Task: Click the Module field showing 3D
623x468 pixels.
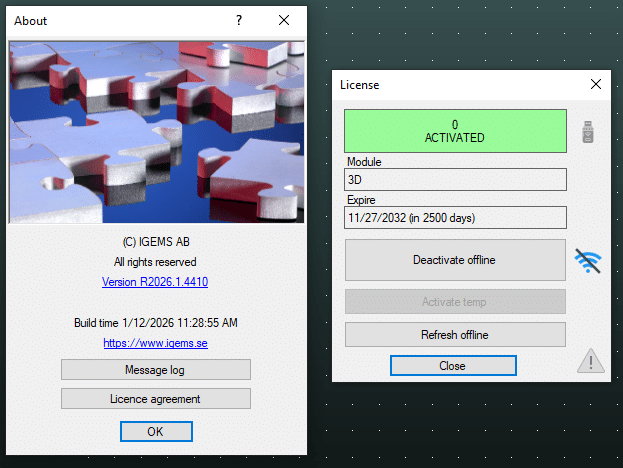Action: [455, 180]
